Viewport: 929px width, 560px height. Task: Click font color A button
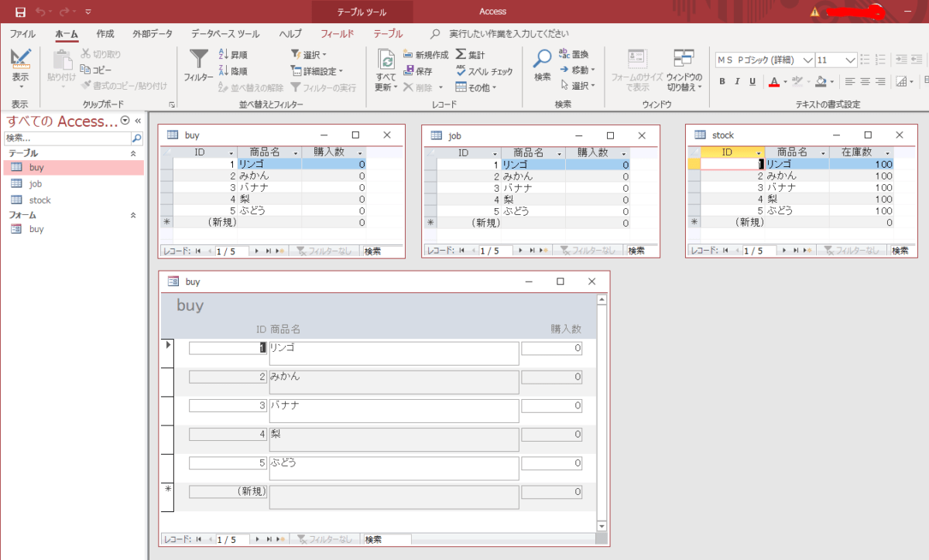(x=773, y=81)
